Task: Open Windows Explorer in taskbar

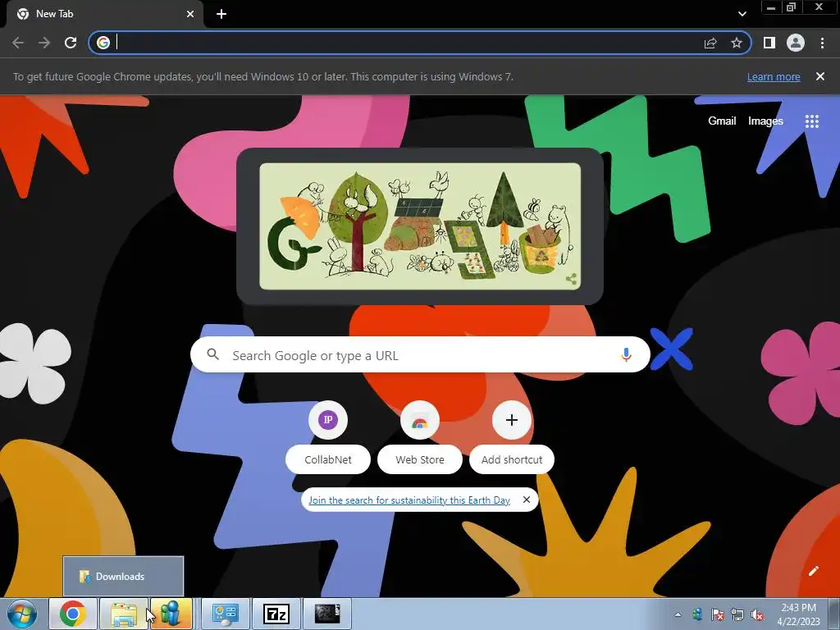Action: tap(123, 614)
